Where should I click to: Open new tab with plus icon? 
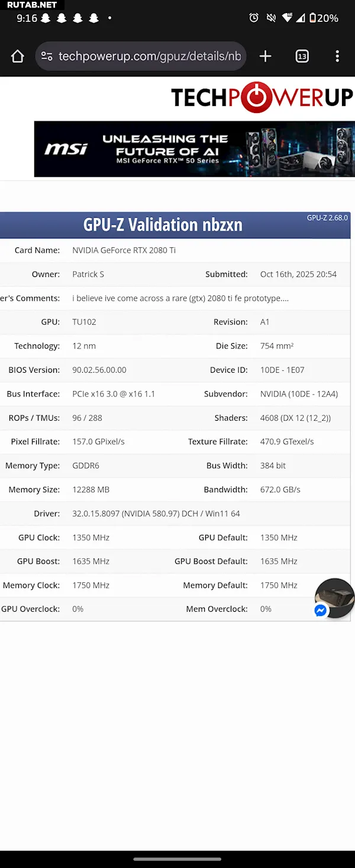pyautogui.click(x=265, y=56)
